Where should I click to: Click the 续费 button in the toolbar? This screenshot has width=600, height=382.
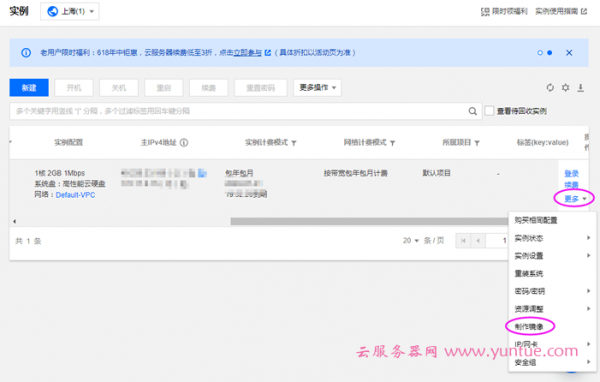pos(209,88)
